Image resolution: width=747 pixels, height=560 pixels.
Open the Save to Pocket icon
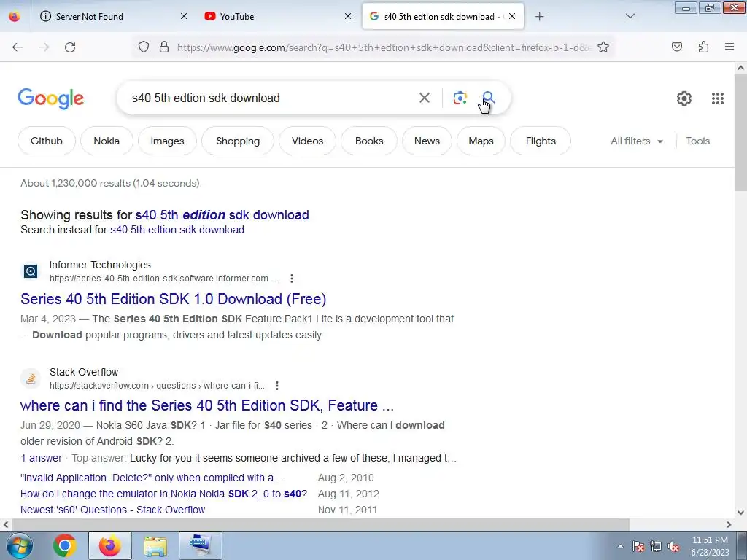(677, 47)
